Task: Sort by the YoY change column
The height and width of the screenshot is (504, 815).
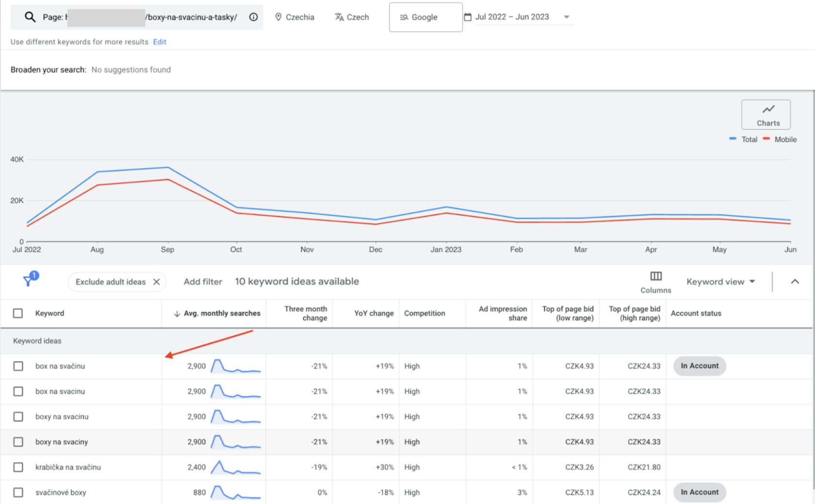Action: pyautogui.click(x=374, y=313)
